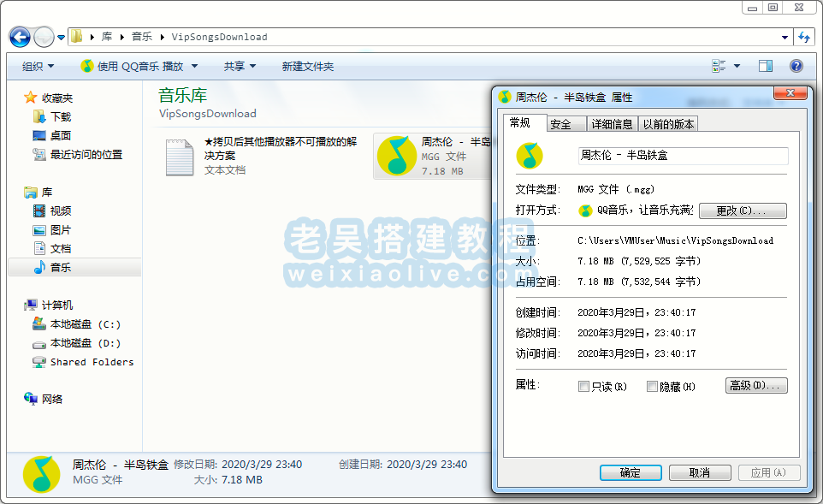823x504 pixels.
Task: Select the 周杰伦 MGG file's QQ音乐 icon
Action: (397, 156)
